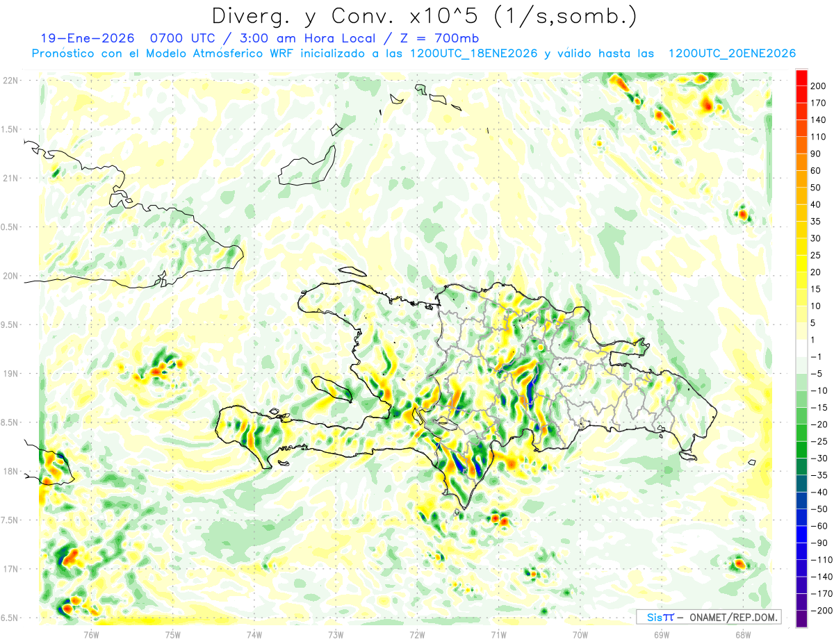The image size is (834, 644).
Task: Click the '-170' color bar value
Action: point(822,593)
